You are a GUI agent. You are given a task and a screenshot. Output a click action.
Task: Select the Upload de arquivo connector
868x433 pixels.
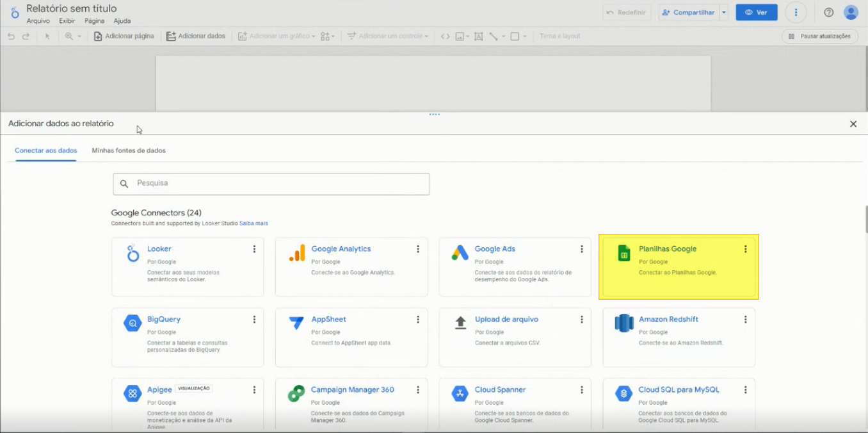coord(515,338)
